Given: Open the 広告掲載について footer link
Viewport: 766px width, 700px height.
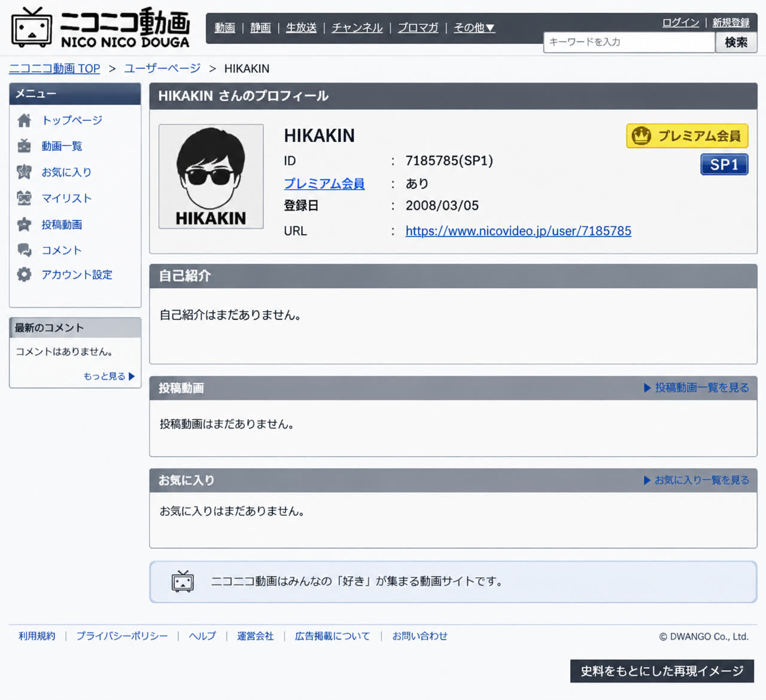Looking at the screenshot, I should point(333,636).
